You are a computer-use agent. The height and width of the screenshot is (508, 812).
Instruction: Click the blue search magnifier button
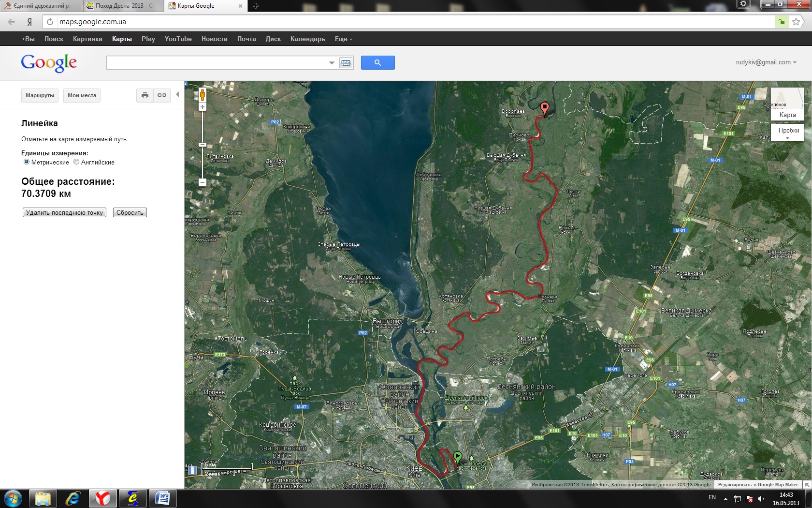tap(377, 63)
